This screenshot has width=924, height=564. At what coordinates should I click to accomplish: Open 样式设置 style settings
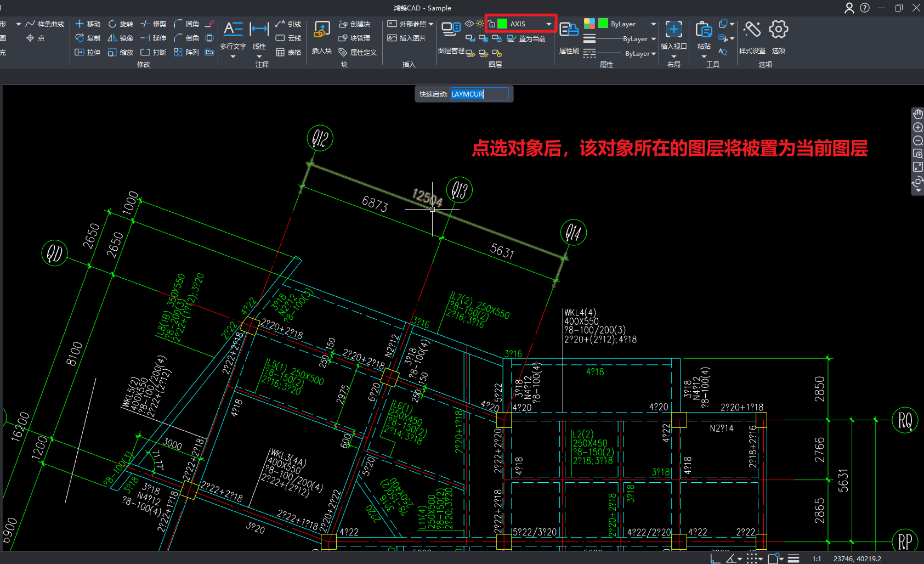pos(752,36)
